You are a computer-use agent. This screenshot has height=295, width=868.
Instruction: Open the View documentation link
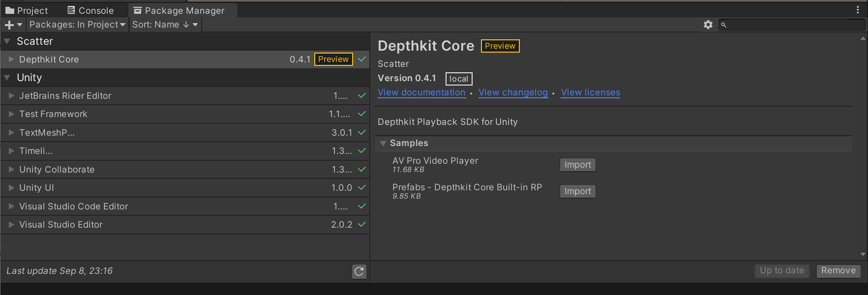(421, 92)
